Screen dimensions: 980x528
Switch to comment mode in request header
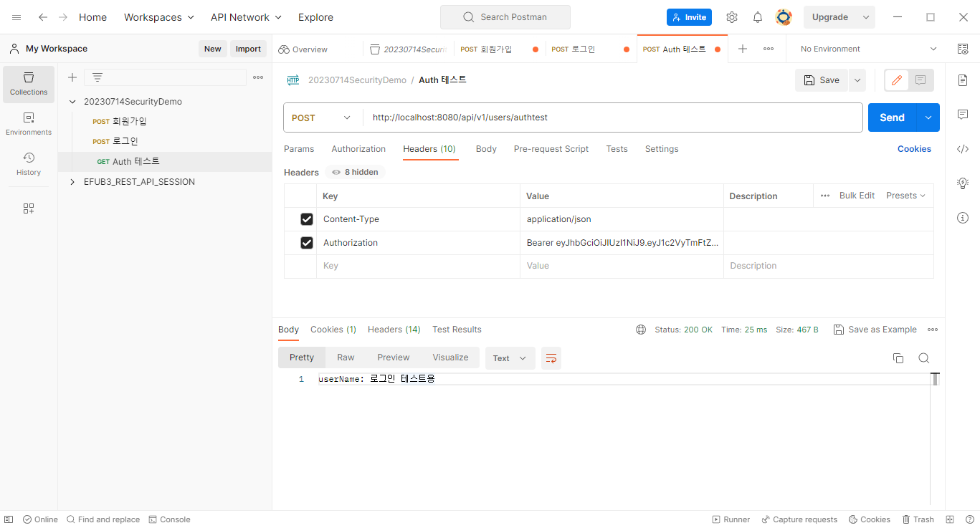point(920,80)
